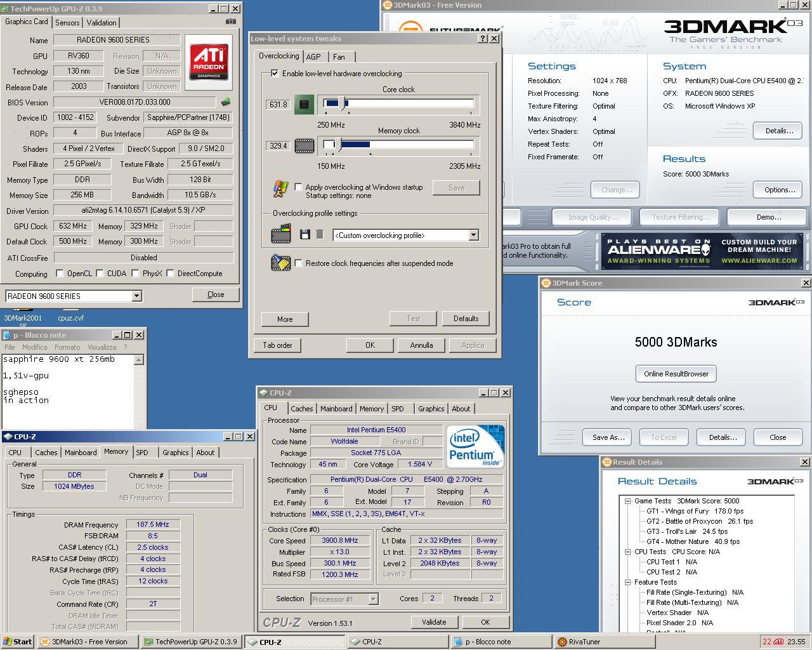Screen dimensions: 812x650
Task: Click Close button in GPU-Z
Action: click(216, 295)
